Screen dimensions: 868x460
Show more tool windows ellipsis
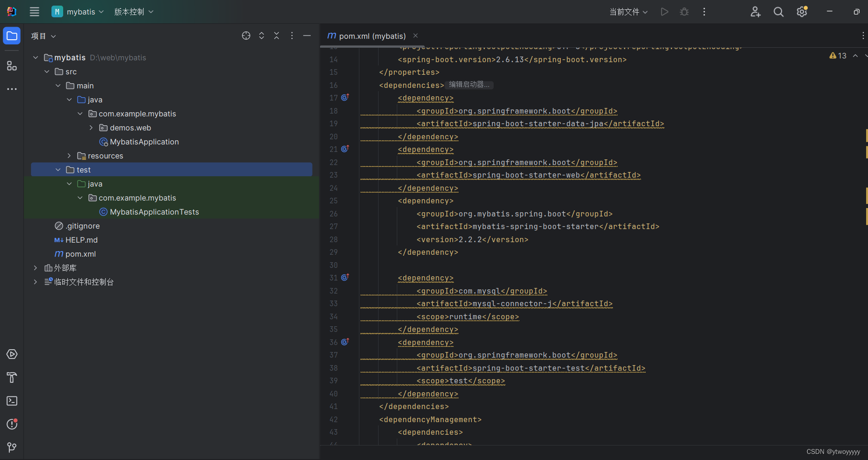pyautogui.click(x=12, y=89)
